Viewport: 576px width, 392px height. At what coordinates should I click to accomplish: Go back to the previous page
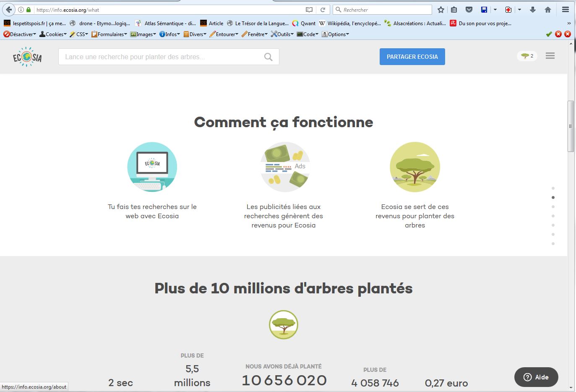pyautogui.click(x=9, y=10)
